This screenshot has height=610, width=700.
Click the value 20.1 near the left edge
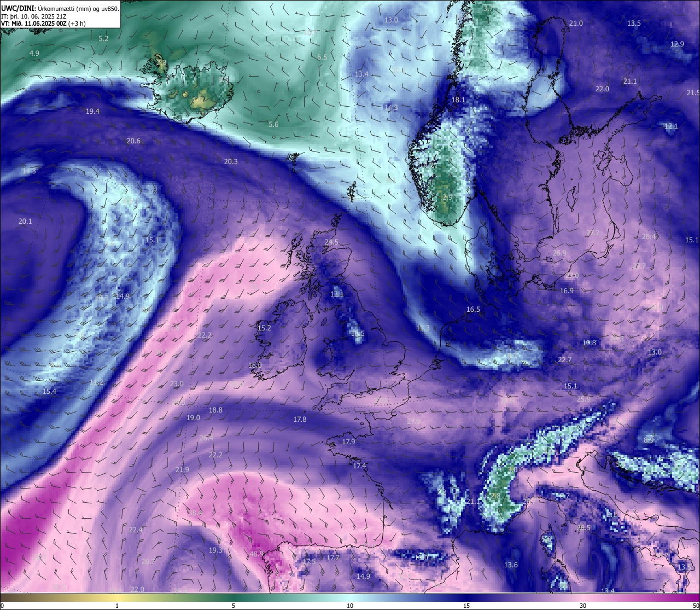[25, 222]
